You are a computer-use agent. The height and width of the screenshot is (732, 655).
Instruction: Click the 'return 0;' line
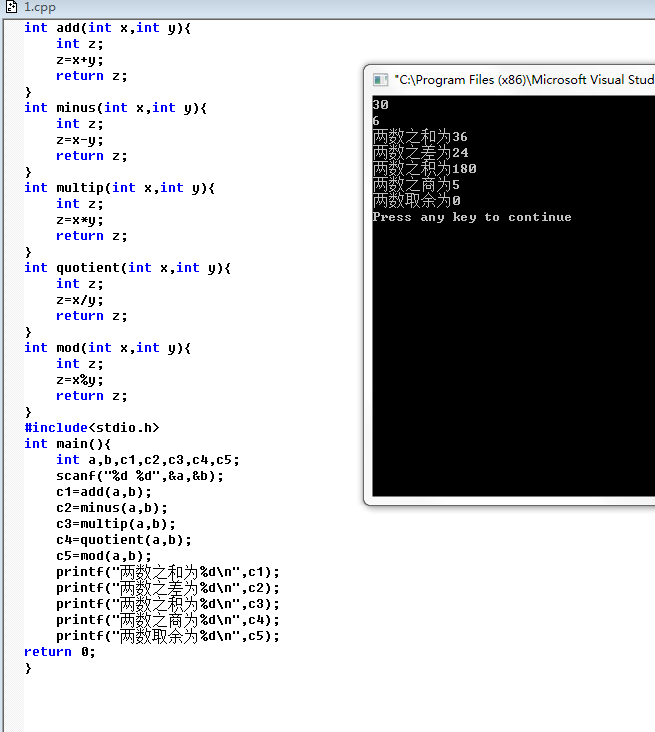click(60, 652)
